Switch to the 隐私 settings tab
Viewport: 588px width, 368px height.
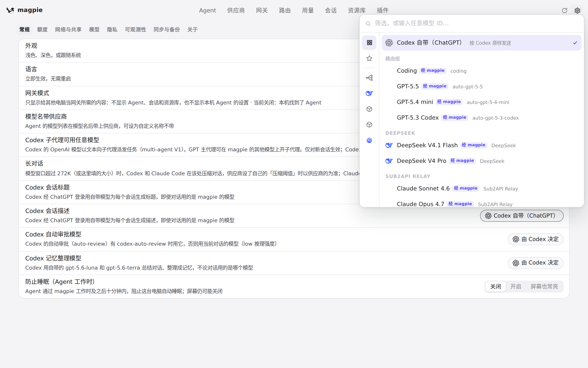(x=112, y=30)
